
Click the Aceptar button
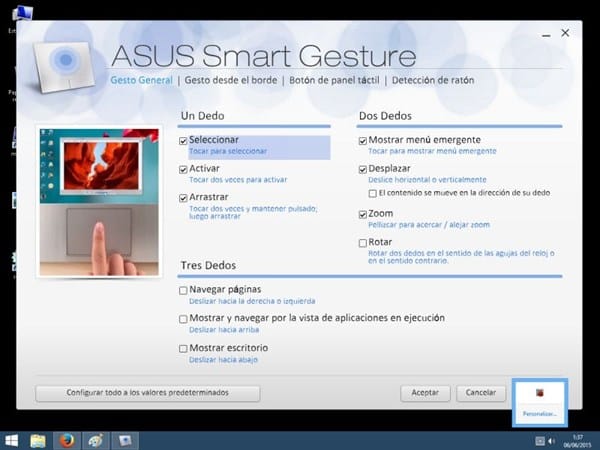pyautogui.click(x=425, y=393)
